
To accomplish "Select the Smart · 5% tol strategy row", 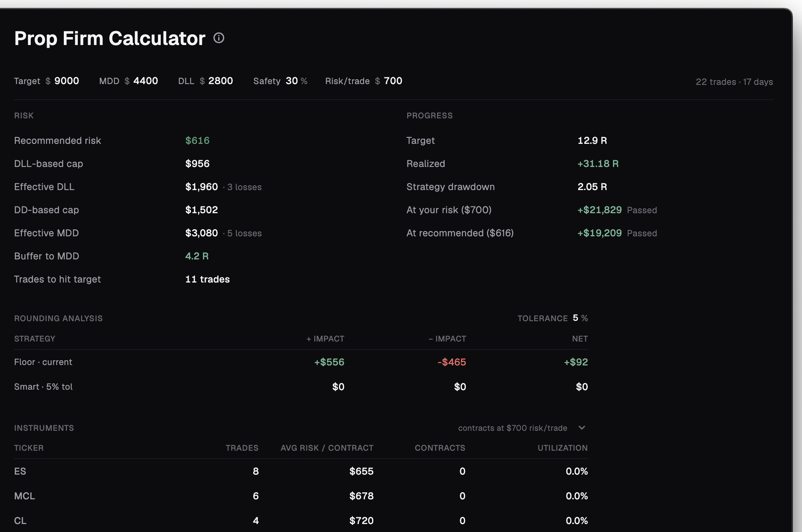I will pos(301,387).
